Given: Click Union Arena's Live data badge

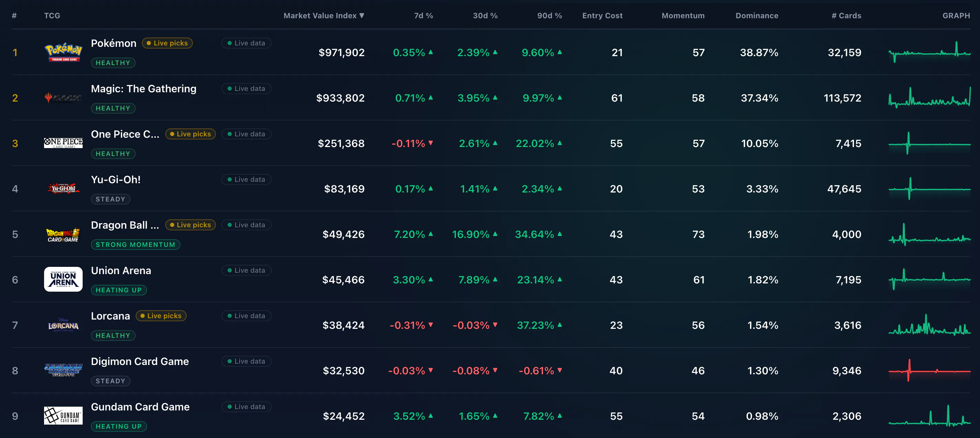Looking at the screenshot, I should [x=247, y=270].
